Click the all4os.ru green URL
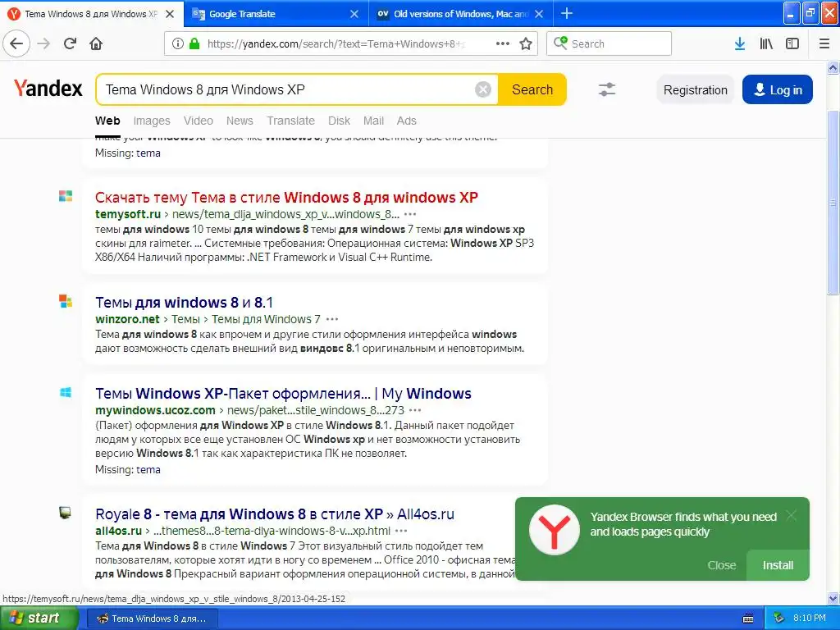This screenshot has width=840, height=630. [x=118, y=531]
